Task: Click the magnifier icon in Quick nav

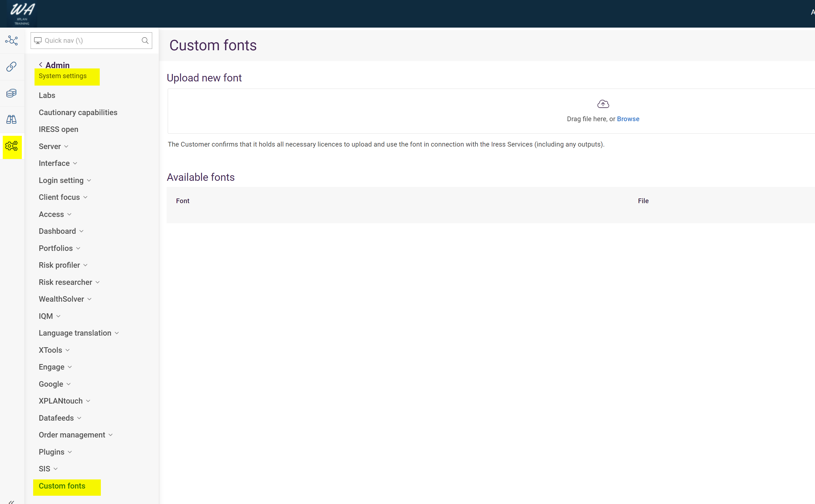Action: (145, 40)
